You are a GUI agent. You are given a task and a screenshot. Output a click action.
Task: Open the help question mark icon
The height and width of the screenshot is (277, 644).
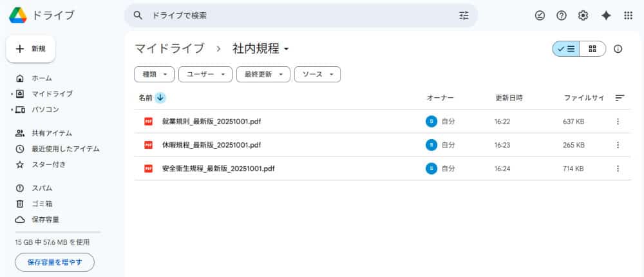(562, 15)
